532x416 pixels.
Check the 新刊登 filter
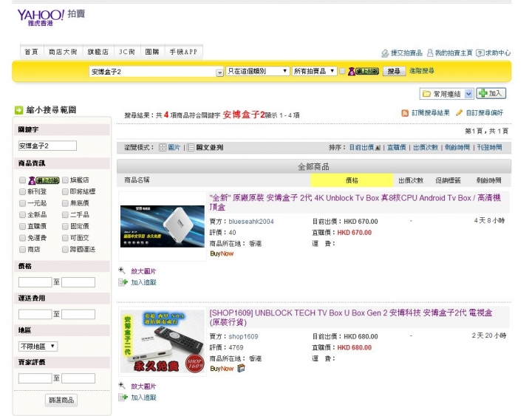pyautogui.click(x=22, y=191)
